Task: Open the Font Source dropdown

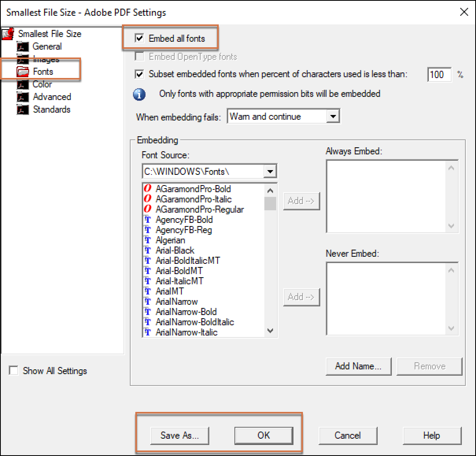Action: coord(270,171)
